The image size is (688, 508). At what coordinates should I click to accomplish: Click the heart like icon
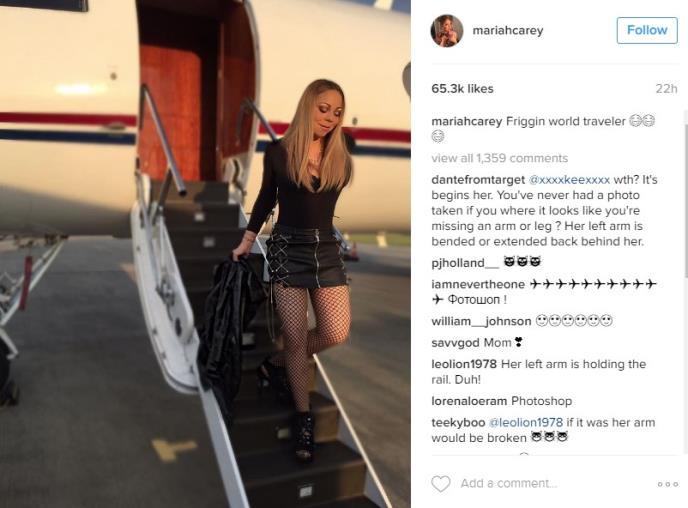point(441,483)
